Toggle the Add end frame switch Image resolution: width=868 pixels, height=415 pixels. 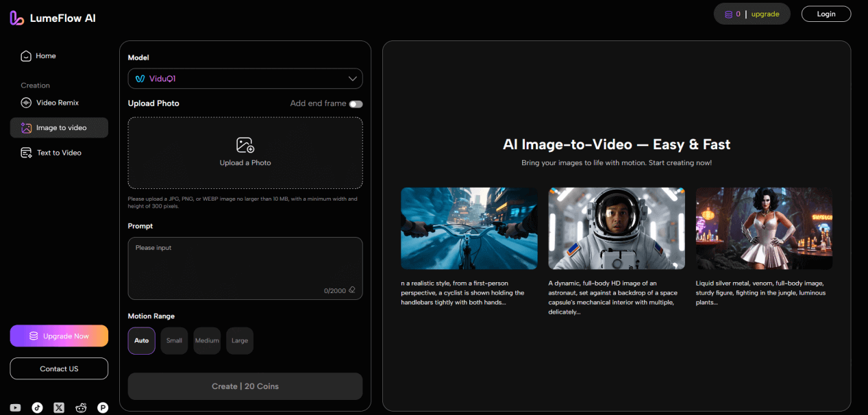coord(356,104)
